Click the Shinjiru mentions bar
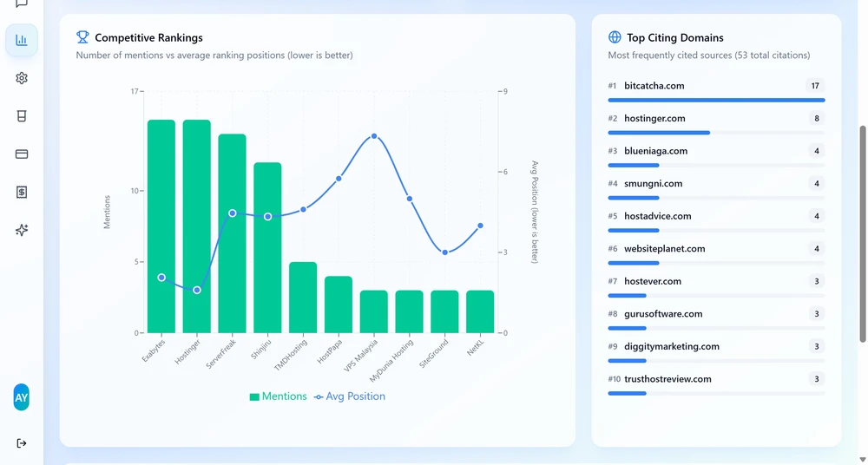This screenshot has width=868, height=465. click(x=267, y=248)
